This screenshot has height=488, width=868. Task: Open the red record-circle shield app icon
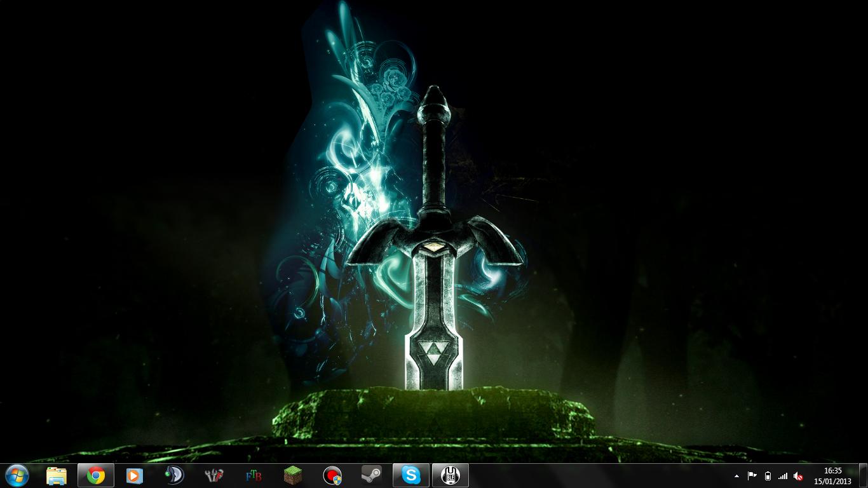tap(332, 475)
